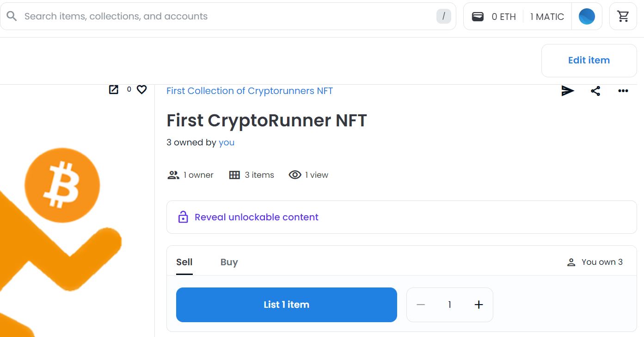The width and height of the screenshot is (644, 337).
Task: Switch to the Buy tab
Action: pos(229,262)
